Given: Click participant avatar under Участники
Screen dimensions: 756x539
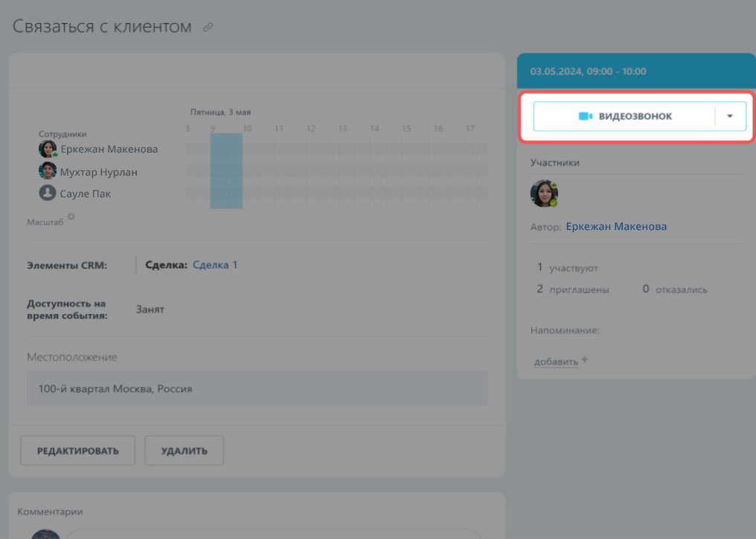Looking at the screenshot, I should (544, 194).
